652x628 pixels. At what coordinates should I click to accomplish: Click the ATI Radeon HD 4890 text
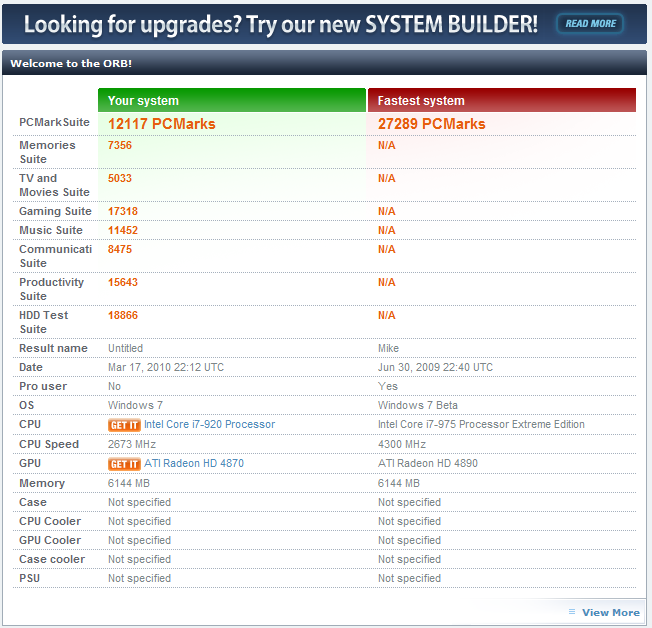428,463
